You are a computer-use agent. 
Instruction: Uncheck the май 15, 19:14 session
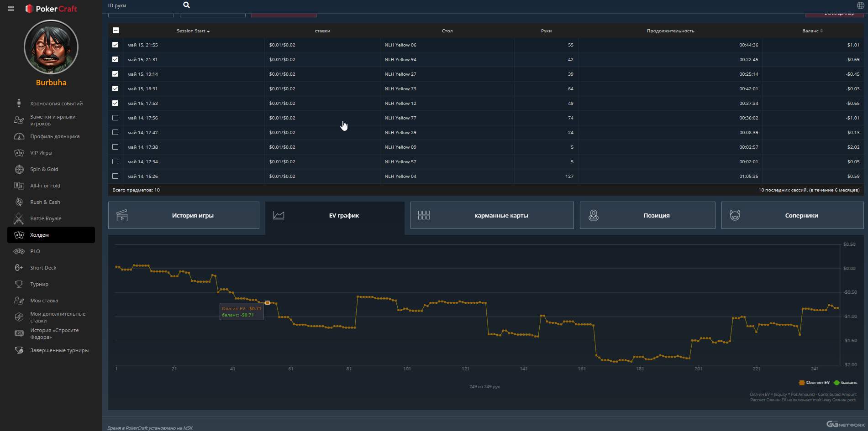tap(115, 74)
